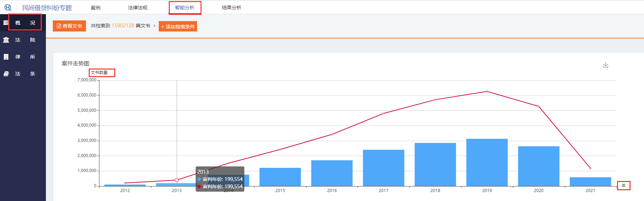
Task: Click the 15902128 document count
Action: tap(123, 26)
